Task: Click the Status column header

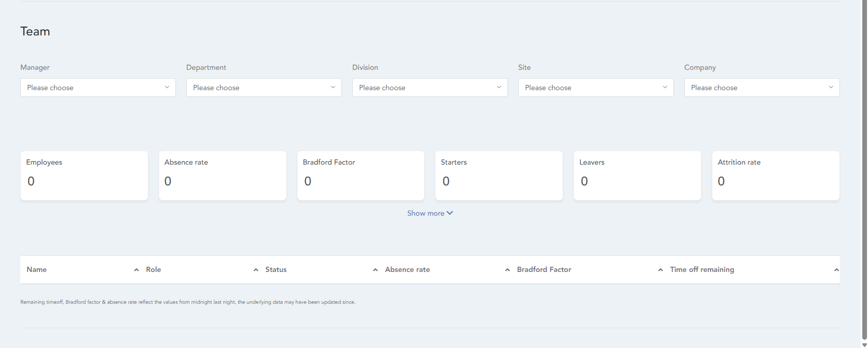Action: pos(276,270)
